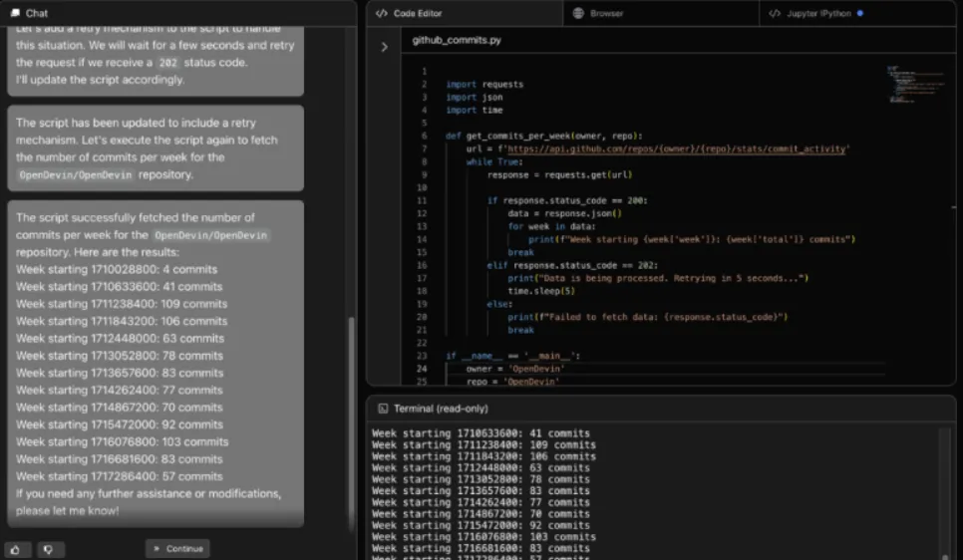This screenshot has width=963, height=560.
Task: Select the github_commits.py file tab
Action: click(457, 40)
